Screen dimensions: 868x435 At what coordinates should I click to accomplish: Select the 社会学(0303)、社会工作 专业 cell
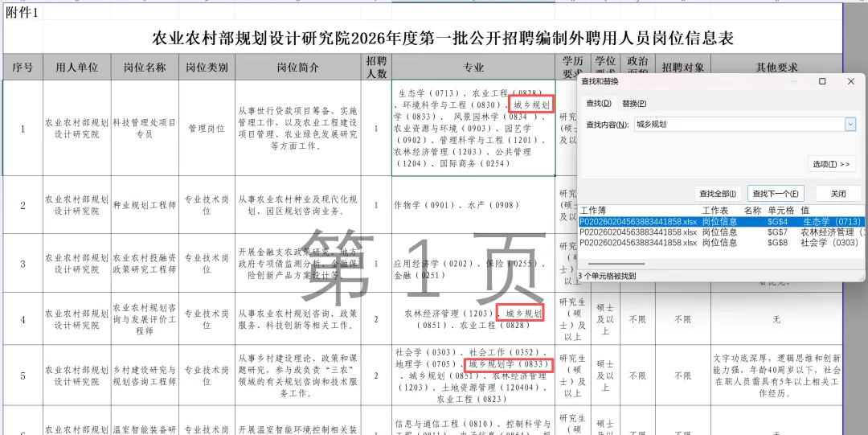pyautogui.click(x=473, y=375)
